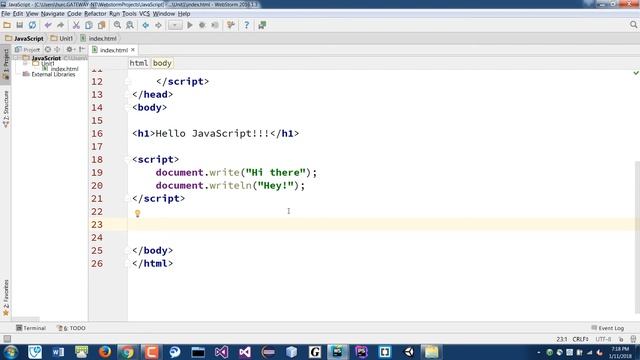Click the Tasks toolbar icon after Help
This screenshot has height=360, width=640.
(x=262, y=25)
